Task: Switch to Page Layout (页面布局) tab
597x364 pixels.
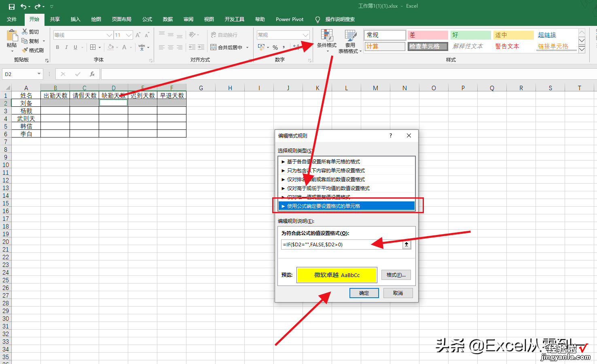Action: coord(121,19)
